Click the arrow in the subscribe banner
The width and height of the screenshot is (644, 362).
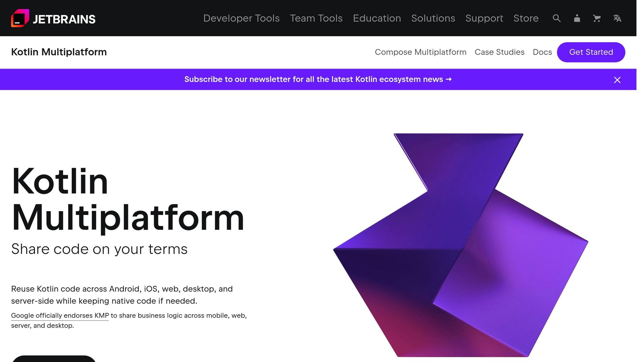click(x=449, y=80)
